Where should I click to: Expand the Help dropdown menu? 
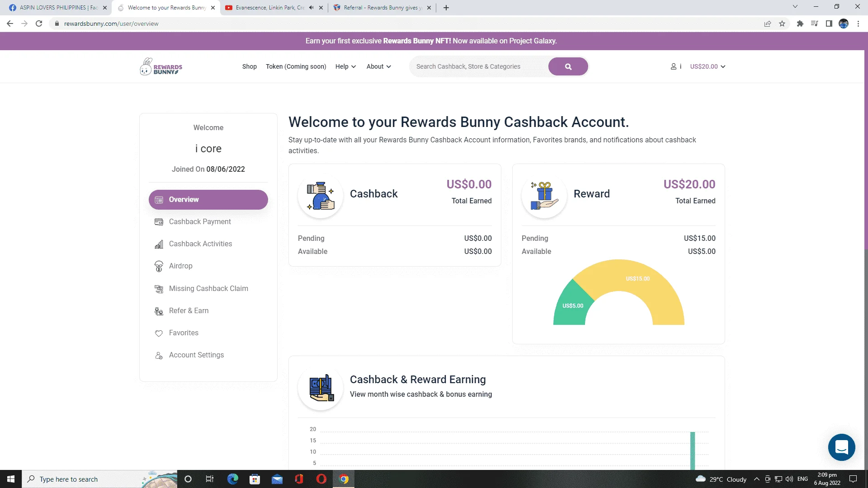pos(345,66)
